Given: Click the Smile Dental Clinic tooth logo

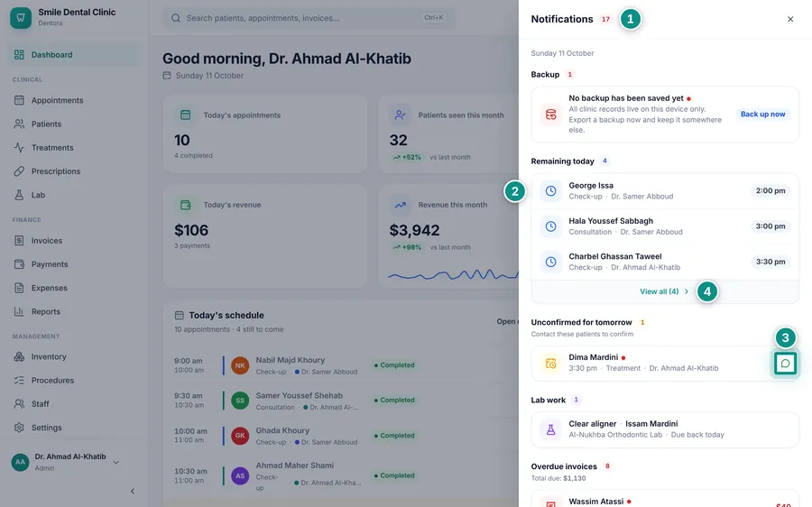Looking at the screenshot, I should click(21, 18).
